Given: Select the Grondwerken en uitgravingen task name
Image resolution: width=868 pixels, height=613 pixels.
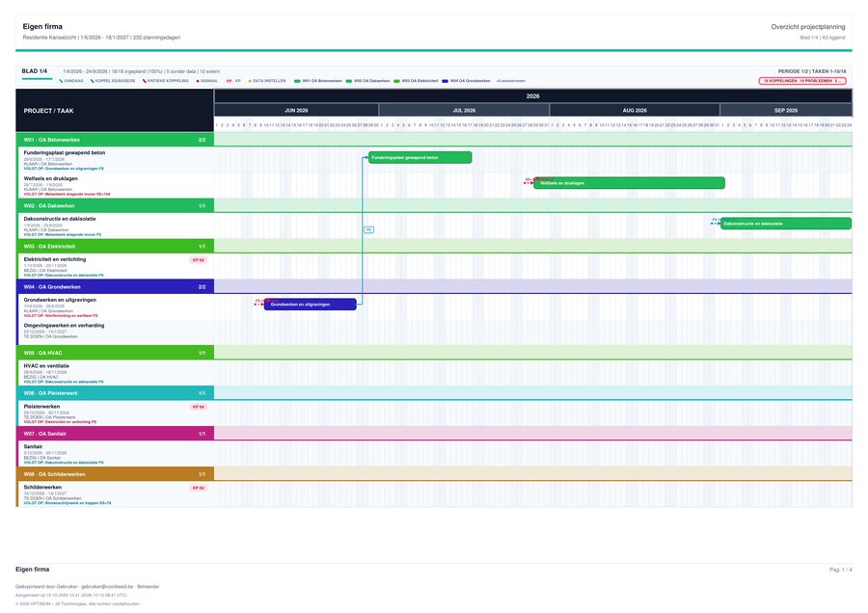Looking at the screenshot, I should click(60, 300).
